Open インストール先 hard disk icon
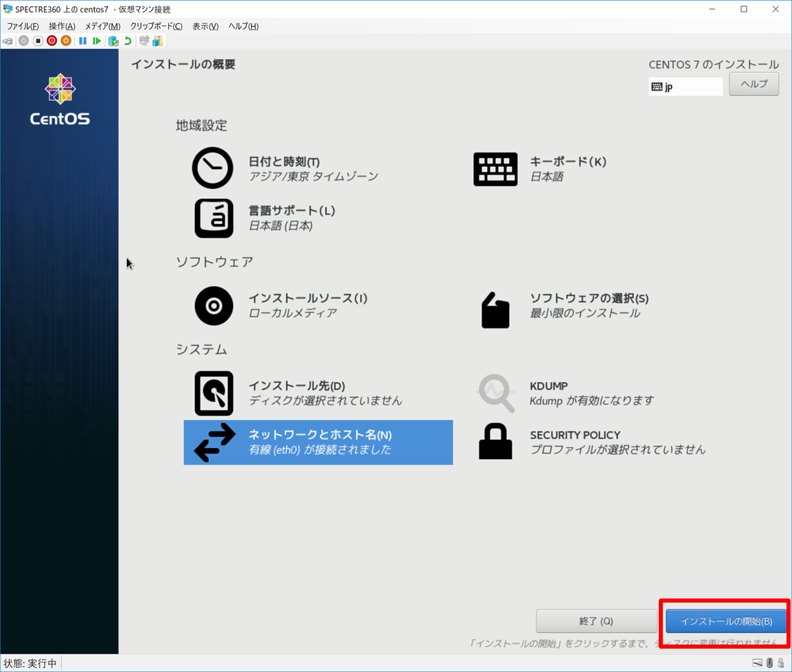 click(x=214, y=393)
